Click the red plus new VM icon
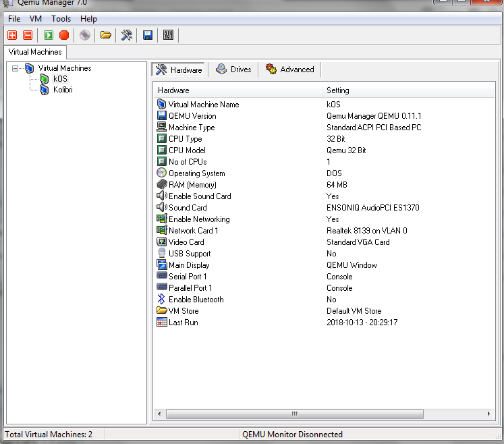 pos(12,35)
